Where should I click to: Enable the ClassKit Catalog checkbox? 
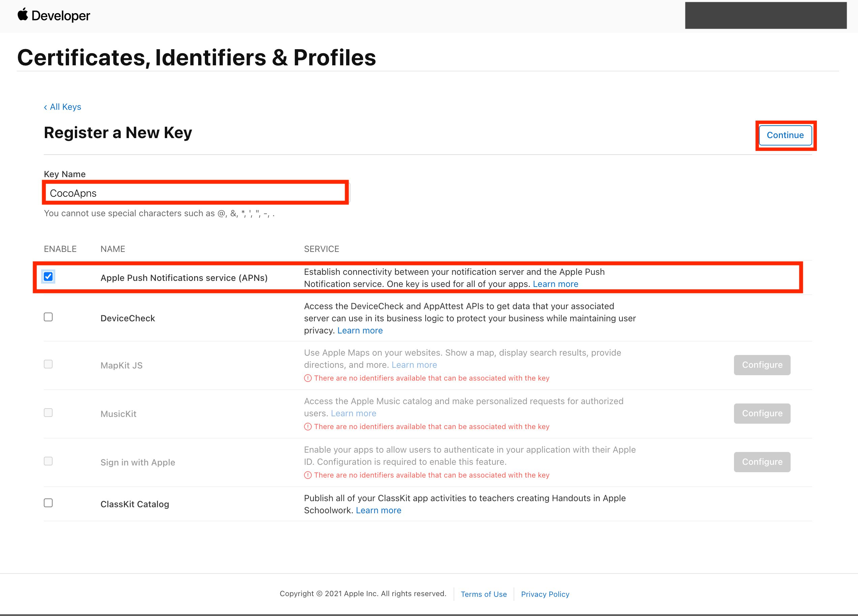48,503
